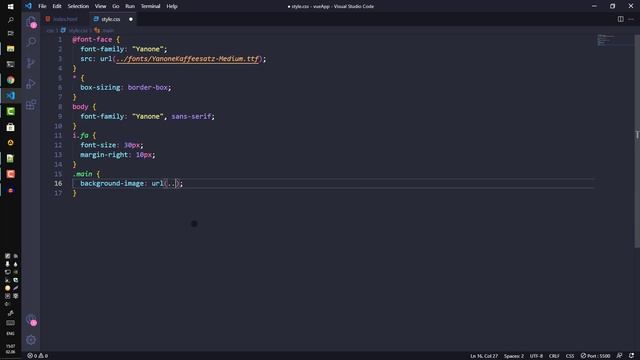Click Ln 16, Col 27 in the status bar

point(484,356)
